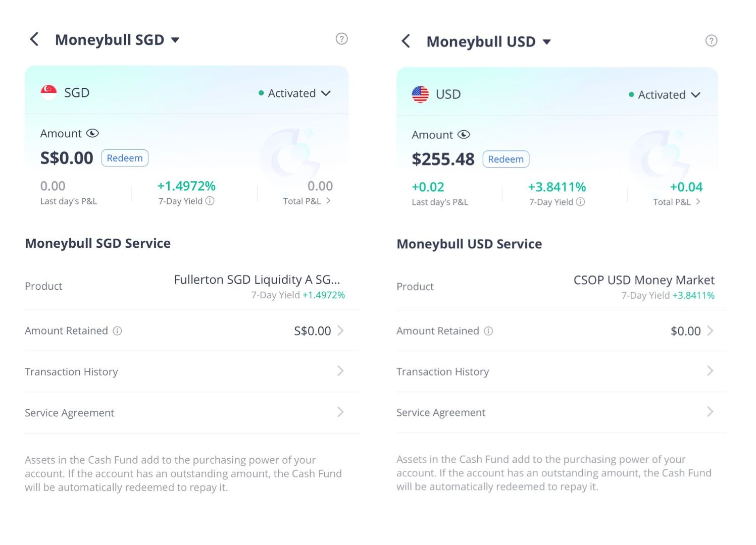
Task: Tap the Amount Retained info icon for USD
Action: [488, 331]
